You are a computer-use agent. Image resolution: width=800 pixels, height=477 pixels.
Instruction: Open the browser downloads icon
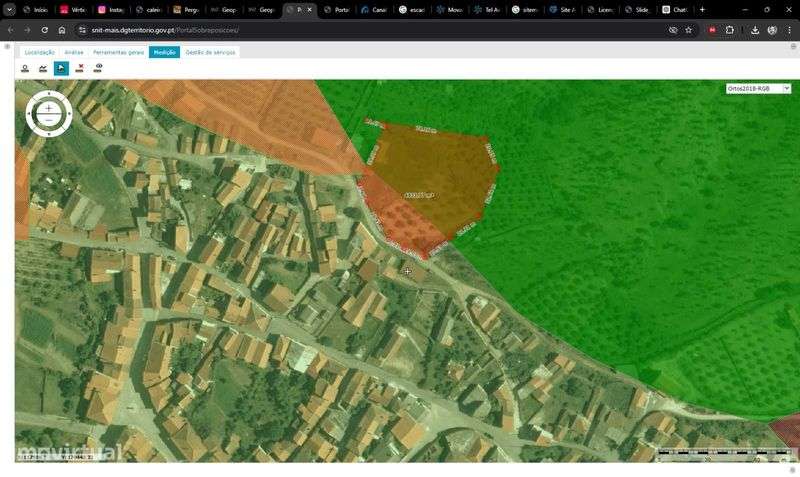(x=755, y=30)
